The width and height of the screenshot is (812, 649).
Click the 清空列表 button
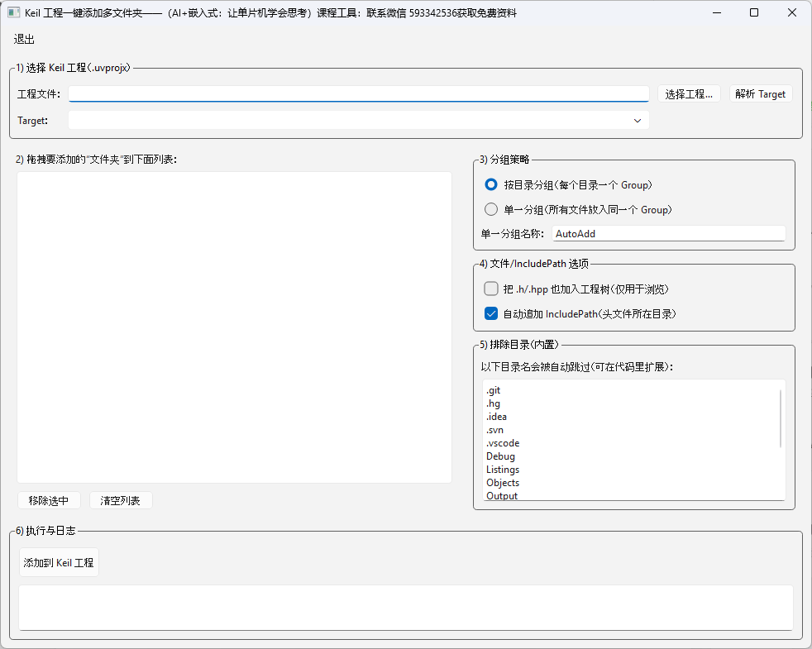(121, 500)
